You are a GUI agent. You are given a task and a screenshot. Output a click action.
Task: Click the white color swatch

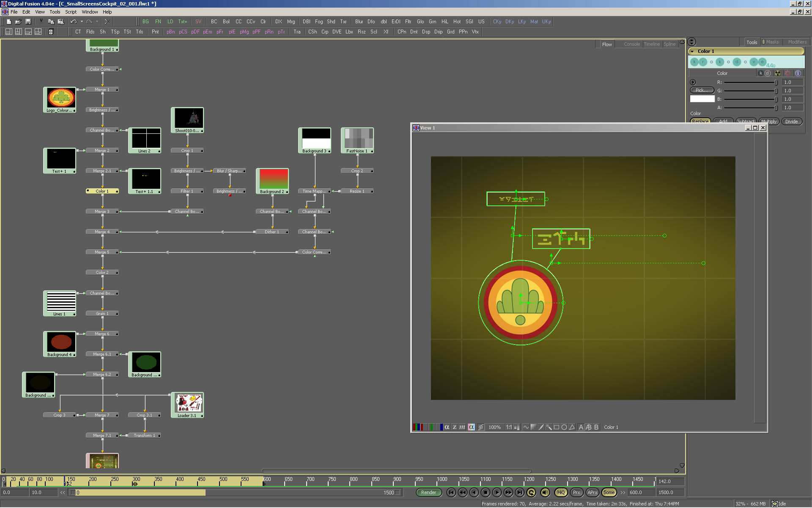(x=702, y=99)
